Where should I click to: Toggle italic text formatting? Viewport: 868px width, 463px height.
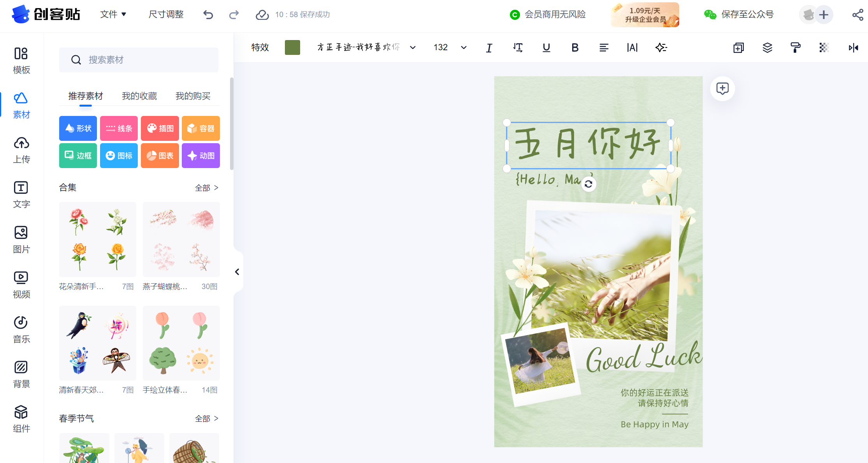coord(489,47)
